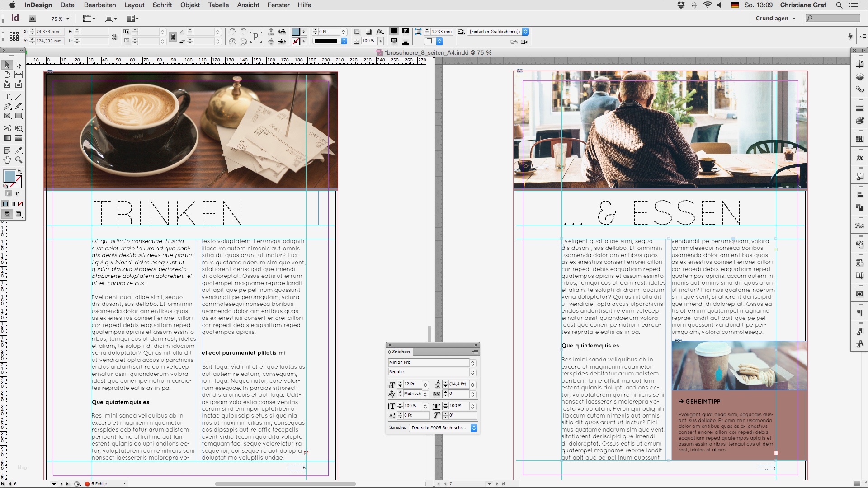Open the Tabelle menu
Screen dimensions: 868x488
(218, 5)
